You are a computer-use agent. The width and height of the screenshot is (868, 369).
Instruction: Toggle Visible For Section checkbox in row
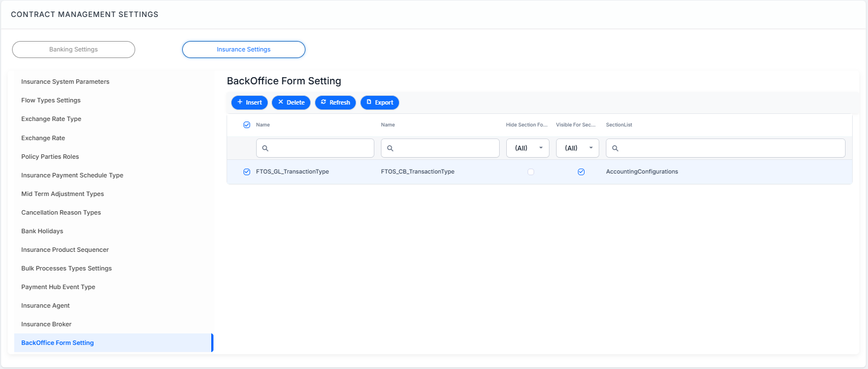point(581,172)
